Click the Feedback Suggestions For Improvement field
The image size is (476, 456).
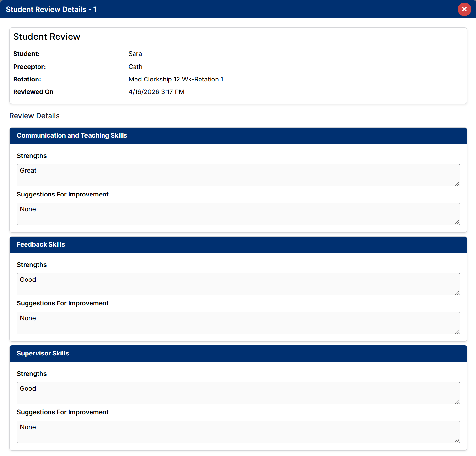tap(238, 323)
